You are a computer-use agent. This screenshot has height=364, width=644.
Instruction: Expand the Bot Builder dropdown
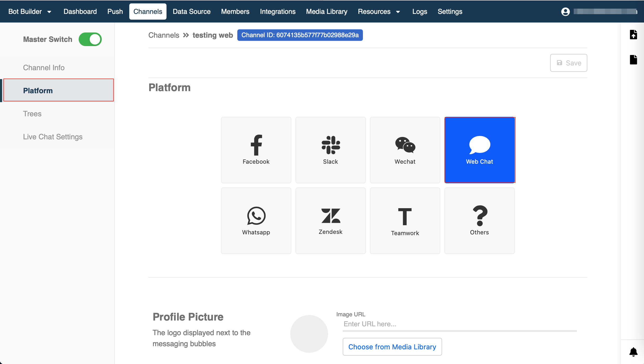[30, 12]
